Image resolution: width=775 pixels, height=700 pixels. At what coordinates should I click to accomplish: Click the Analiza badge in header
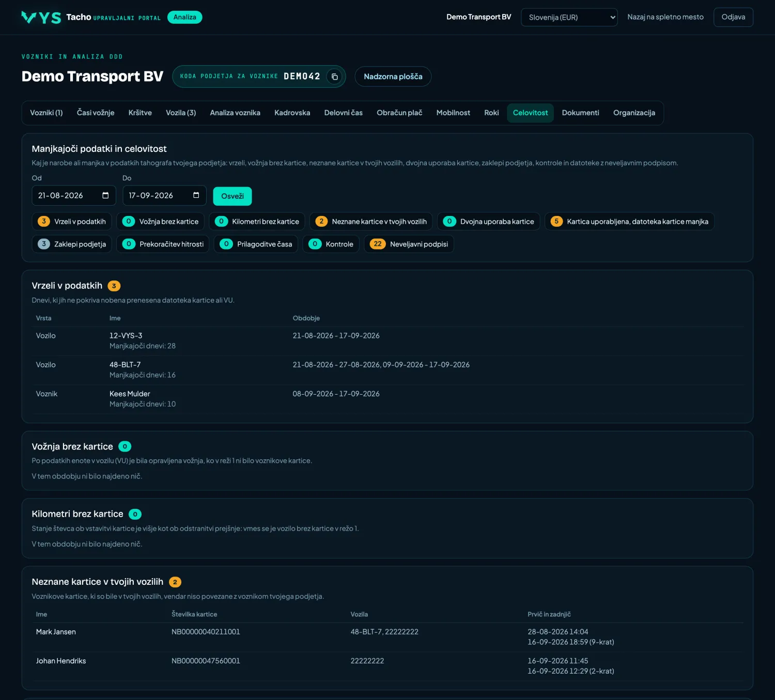184,17
